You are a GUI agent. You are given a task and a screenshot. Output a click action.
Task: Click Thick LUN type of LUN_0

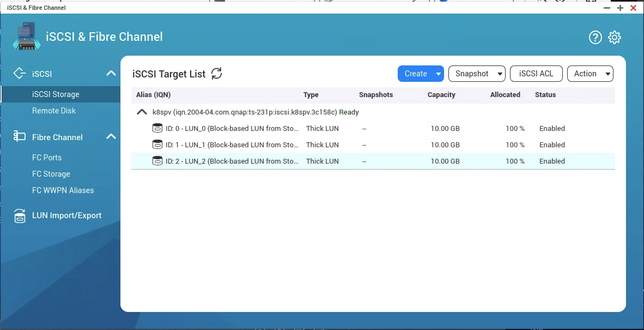coord(322,128)
